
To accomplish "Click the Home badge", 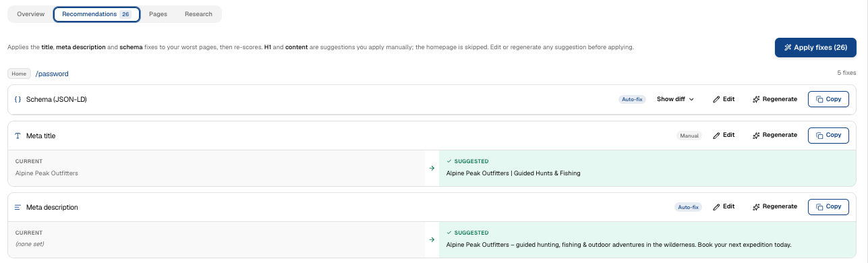I will [19, 74].
